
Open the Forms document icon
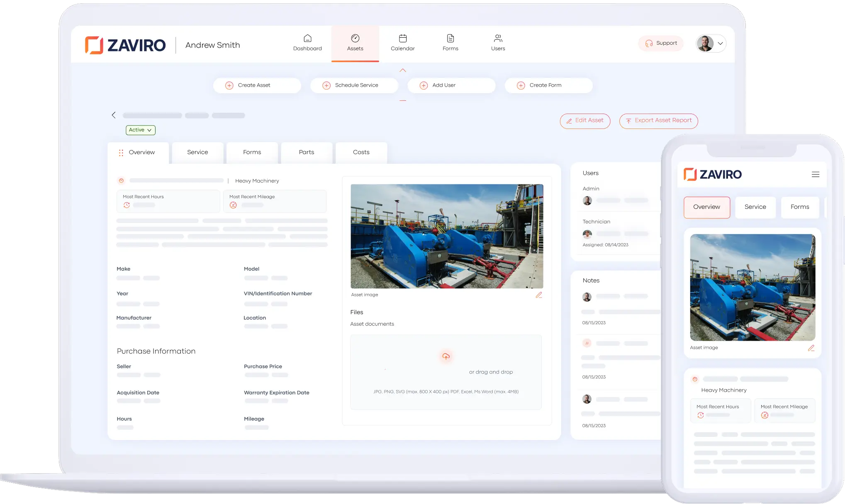(450, 39)
